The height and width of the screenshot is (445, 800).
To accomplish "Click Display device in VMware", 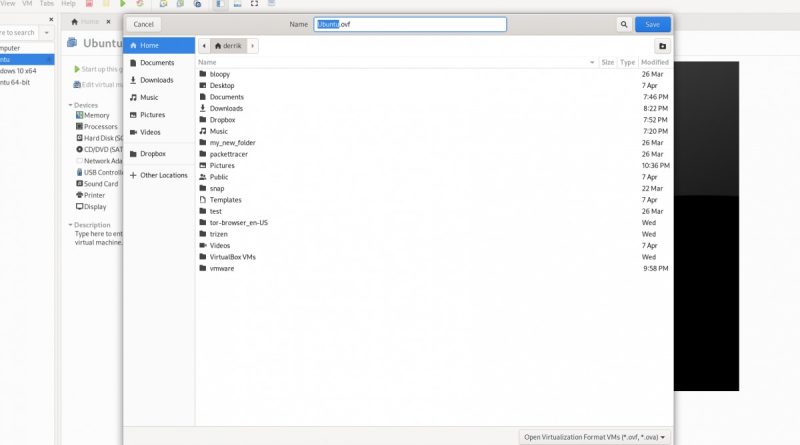I will [91, 207].
